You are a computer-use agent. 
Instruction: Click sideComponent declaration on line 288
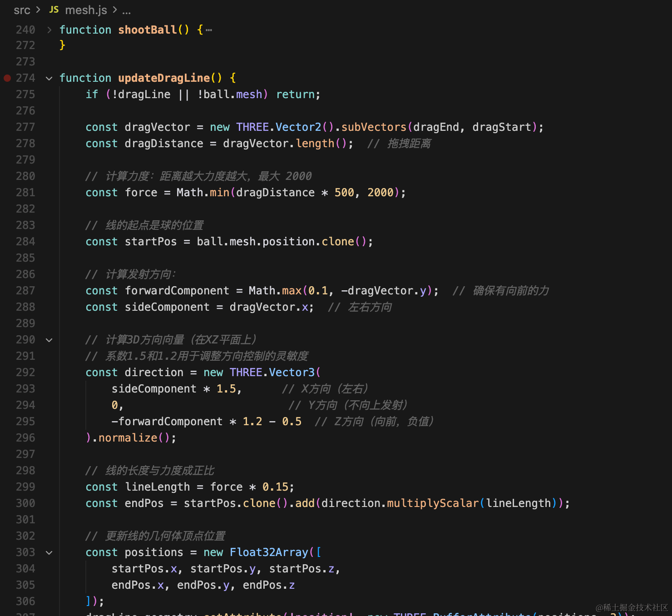coord(167,307)
